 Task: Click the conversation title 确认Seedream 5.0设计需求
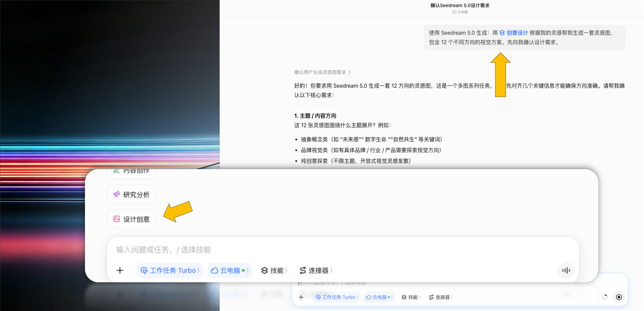[x=460, y=6]
